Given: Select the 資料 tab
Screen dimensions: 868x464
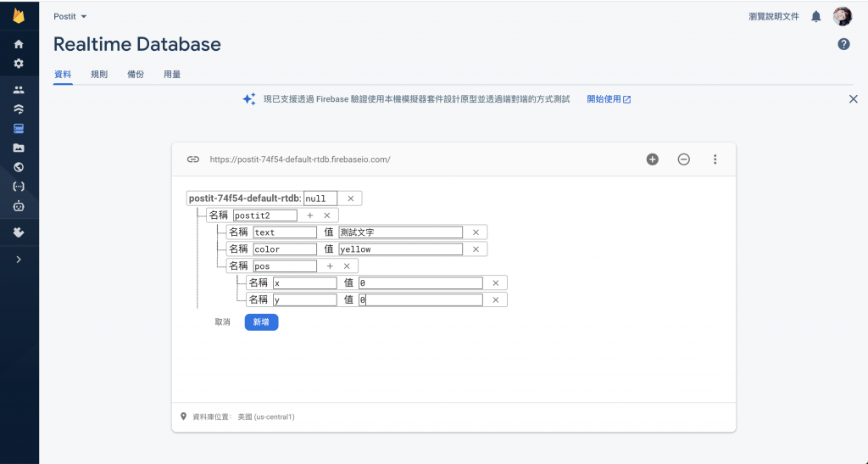Looking at the screenshot, I should click(x=63, y=74).
